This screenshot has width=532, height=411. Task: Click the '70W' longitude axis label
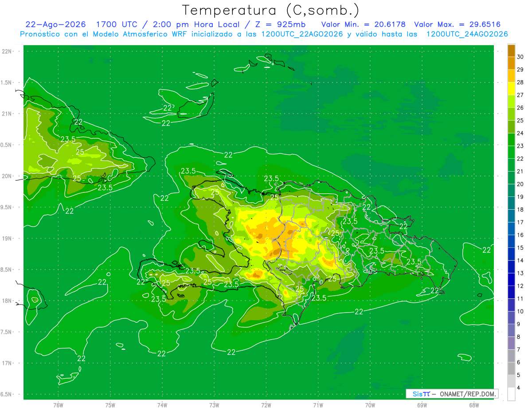click(x=370, y=405)
